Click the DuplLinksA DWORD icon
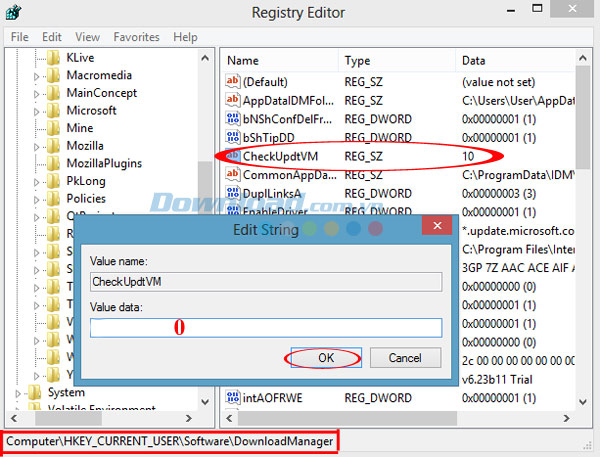This screenshot has height=457, width=600. [233, 193]
